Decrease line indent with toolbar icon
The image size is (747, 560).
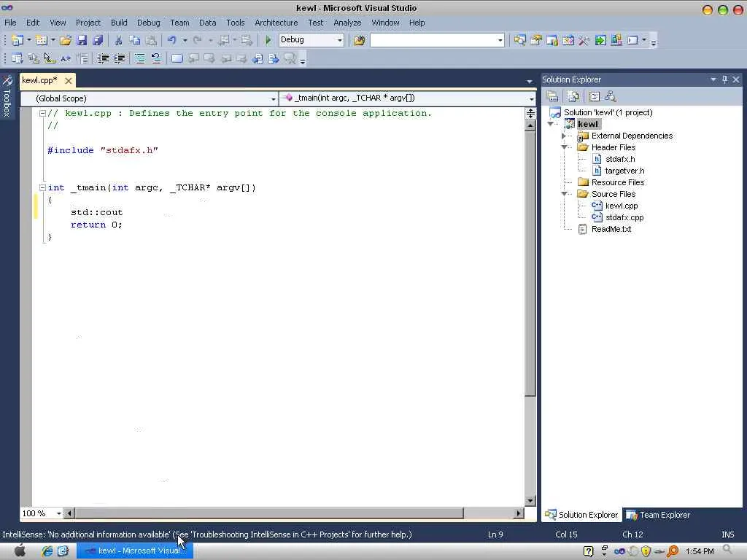point(103,58)
